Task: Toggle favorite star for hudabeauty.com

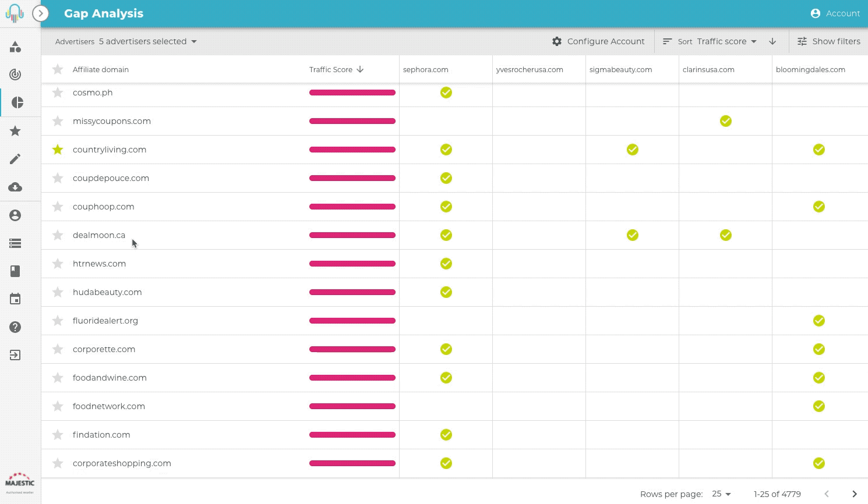Action: click(58, 292)
